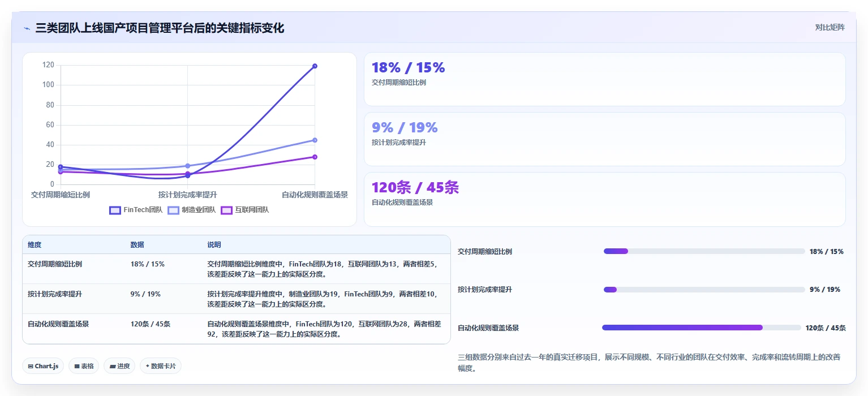The height and width of the screenshot is (396, 868).
Task: Click the 9% / 19% value beside progress bar
Action: point(824,290)
